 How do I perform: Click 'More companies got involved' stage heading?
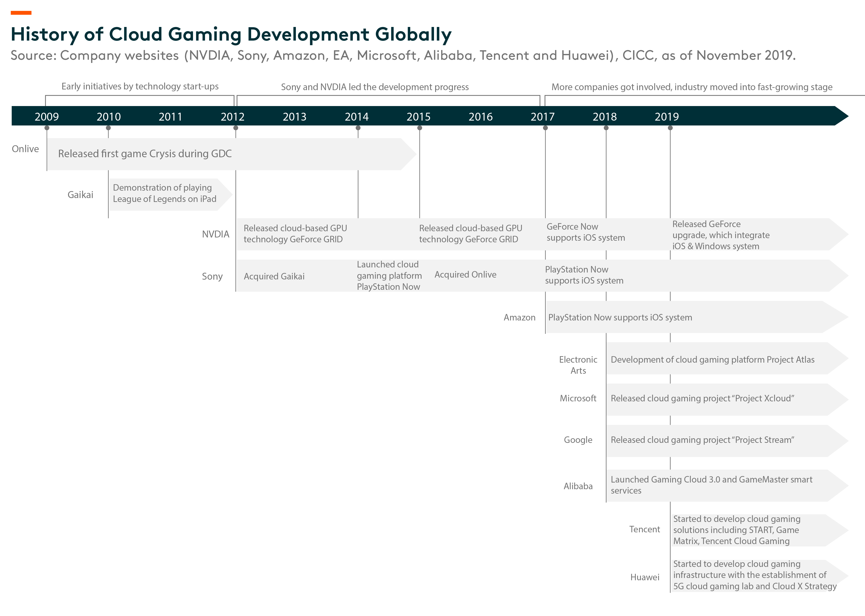[692, 87]
